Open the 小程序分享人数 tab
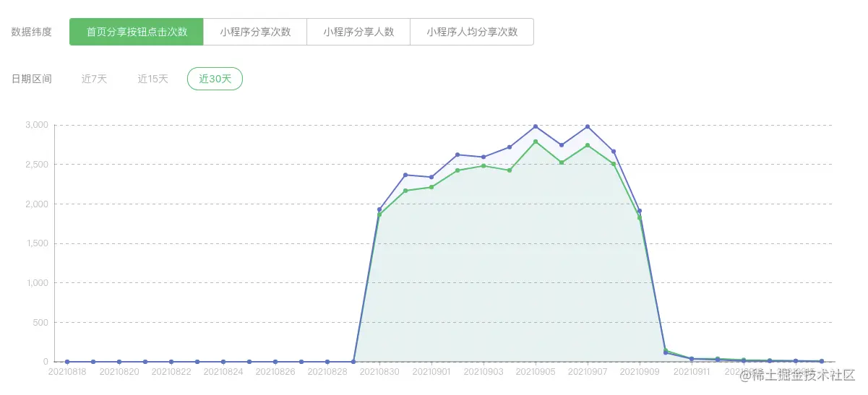The width and height of the screenshot is (868, 395). point(358,32)
